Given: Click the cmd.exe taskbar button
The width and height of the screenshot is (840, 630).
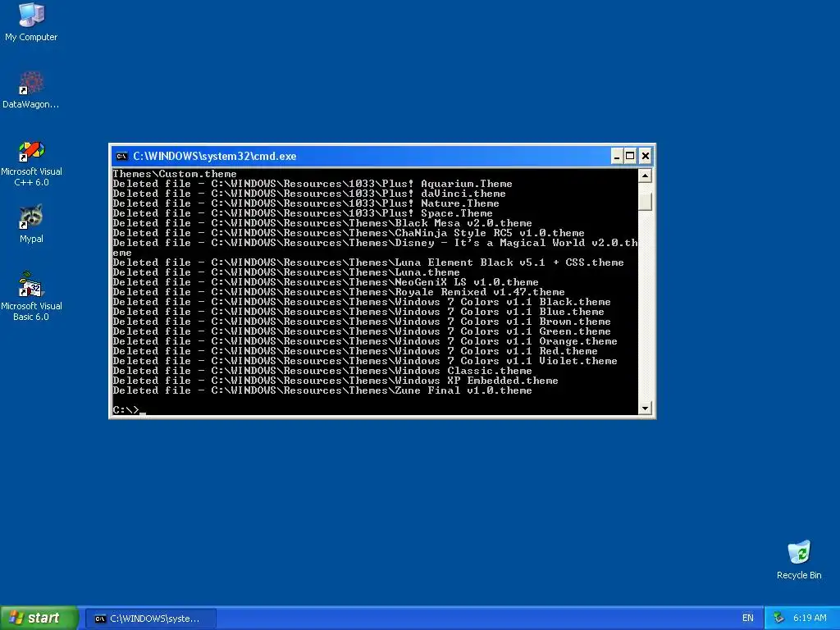Looking at the screenshot, I should 152,619.
